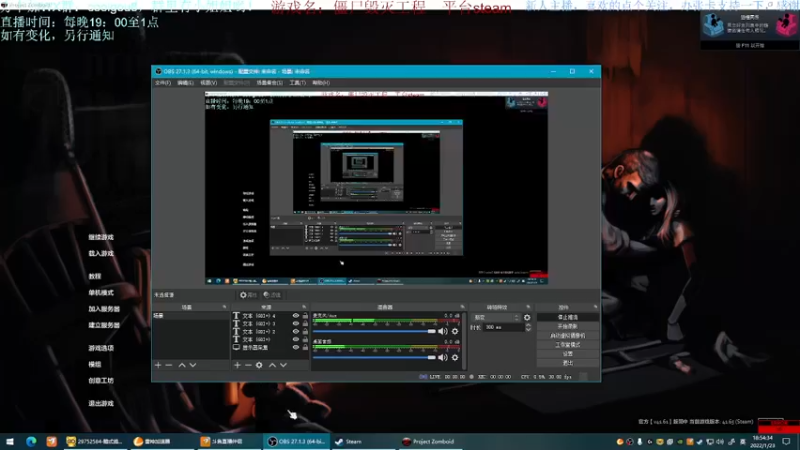Decrease transition duration with down arrow
Screen dimensions: 800x450
pyautogui.click(x=528, y=330)
